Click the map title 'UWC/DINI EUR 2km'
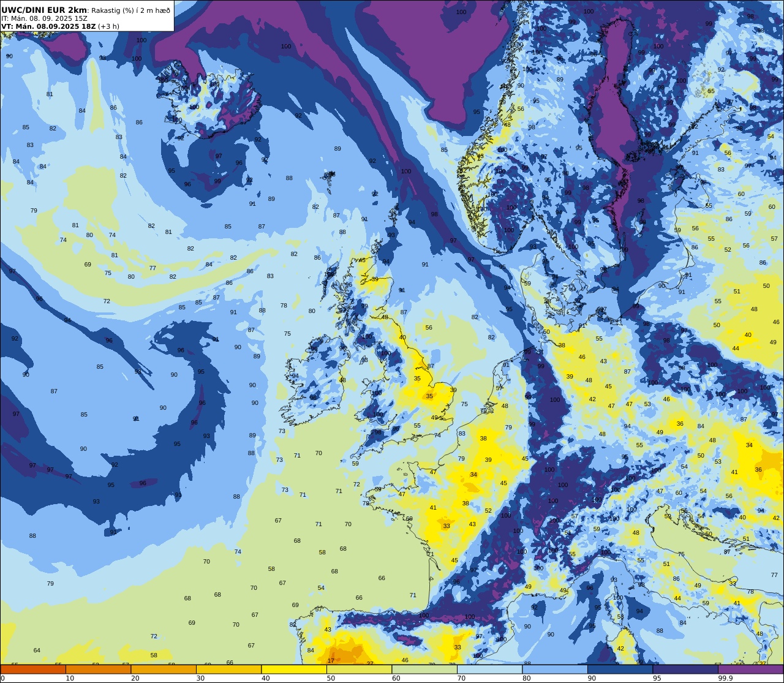The width and height of the screenshot is (784, 683). pos(44,10)
